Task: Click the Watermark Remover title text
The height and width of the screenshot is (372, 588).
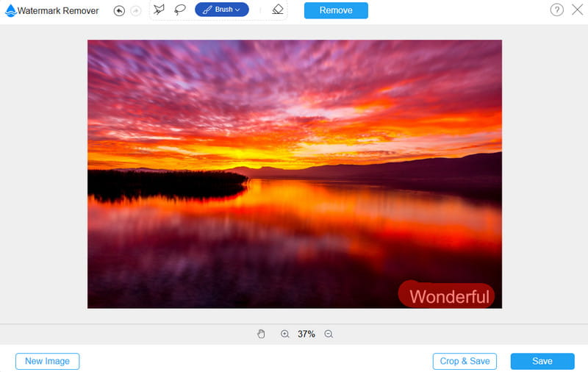Action: pos(58,10)
